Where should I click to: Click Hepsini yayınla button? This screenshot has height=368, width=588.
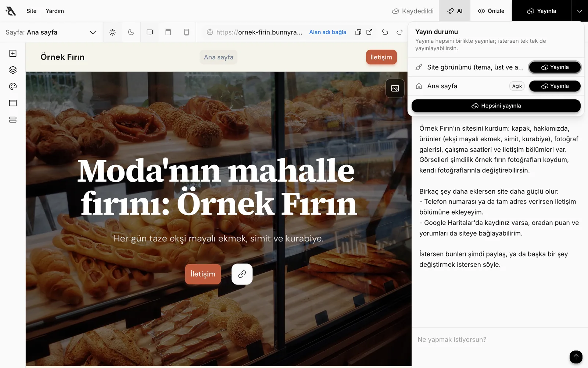point(496,106)
